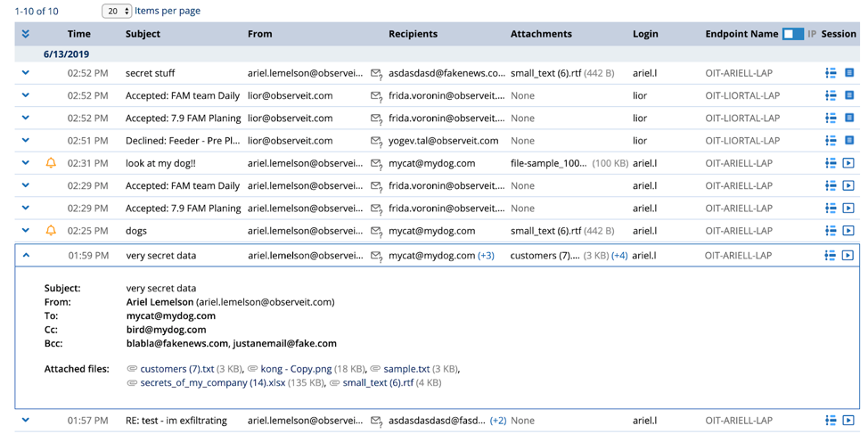Expand the 'secret stuff' email row
868x434 pixels.
pos(26,73)
